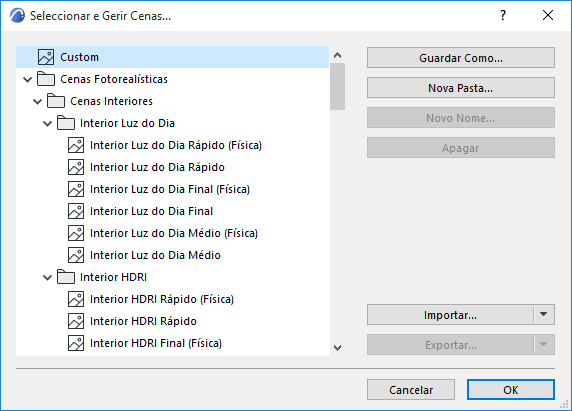Select Interior Luz do Dia Rápido (Física) text
The image size is (572, 411).
tap(176, 145)
